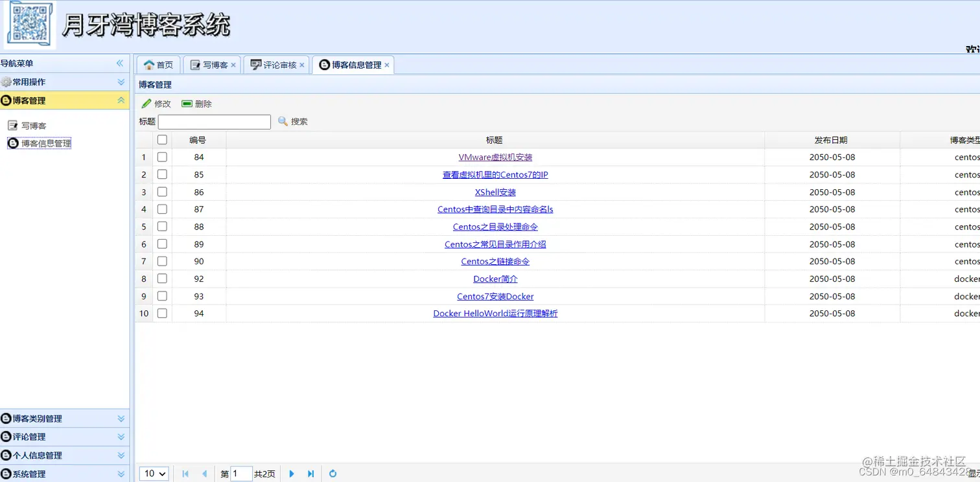This screenshot has height=482, width=980.
Task: Open the Centos之链接命令 link
Action: [495, 262]
